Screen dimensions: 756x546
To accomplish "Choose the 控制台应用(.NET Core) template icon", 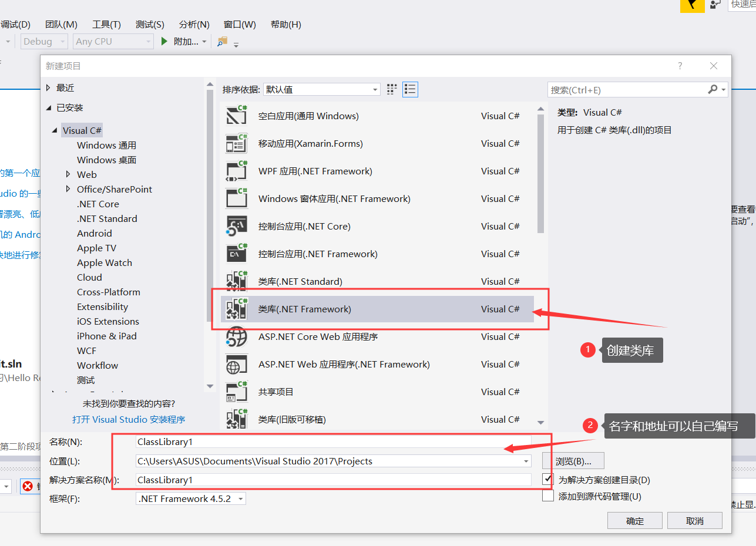I will (x=236, y=226).
